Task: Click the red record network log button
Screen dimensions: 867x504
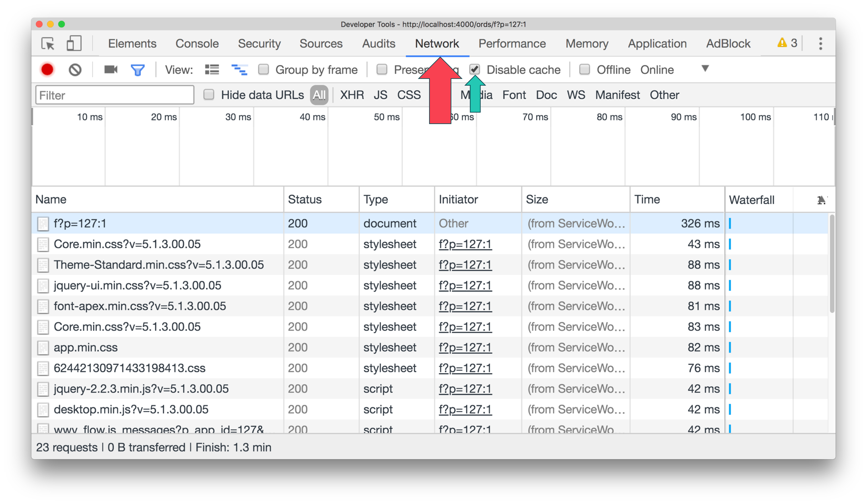Action: click(x=47, y=69)
